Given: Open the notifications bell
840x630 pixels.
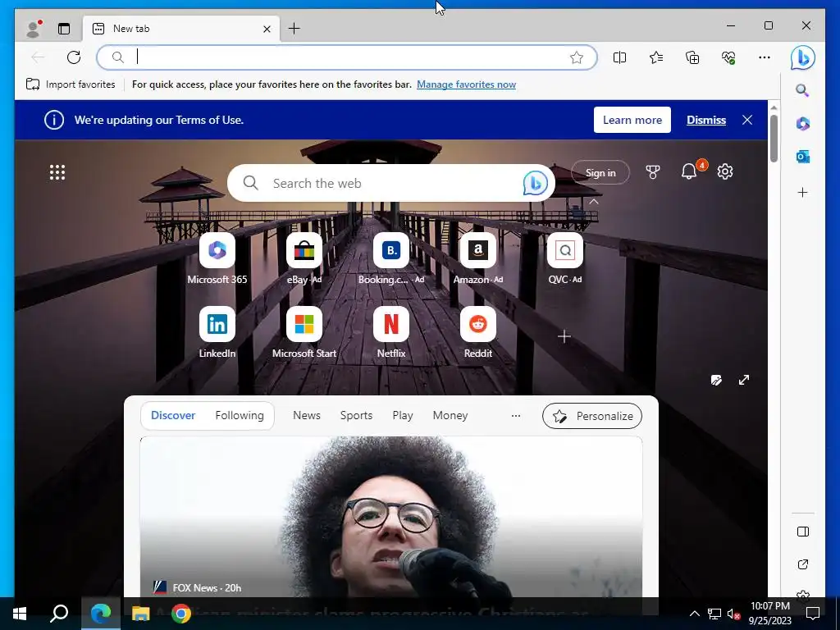Looking at the screenshot, I should point(689,171).
